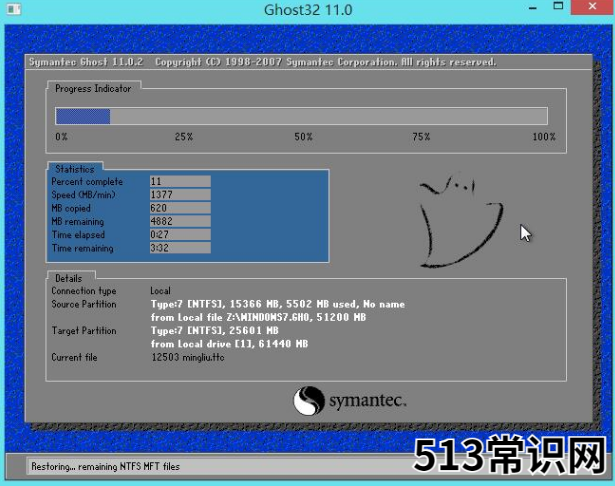Click the Time remaining value 3:32
The width and height of the screenshot is (615, 486).
(180, 248)
